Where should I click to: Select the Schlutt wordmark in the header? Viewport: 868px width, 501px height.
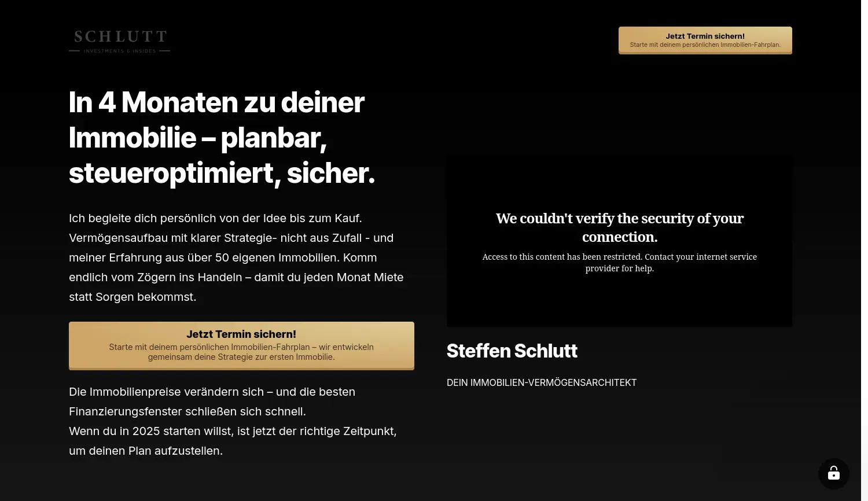pyautogui.click(x=119, y=37)
